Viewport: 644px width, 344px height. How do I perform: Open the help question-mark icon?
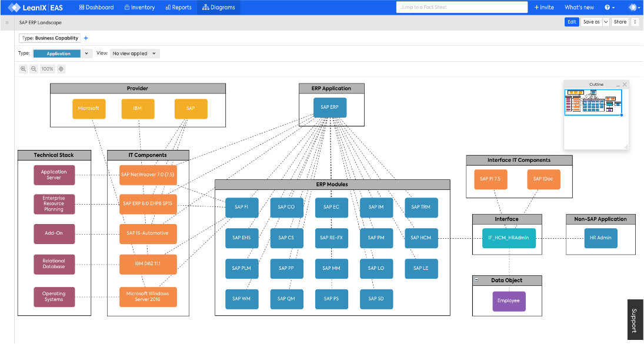coord(606,7)
